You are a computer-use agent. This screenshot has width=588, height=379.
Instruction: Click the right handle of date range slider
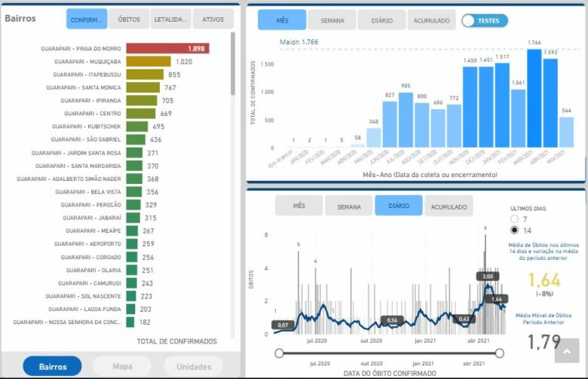click(x=498, y=353)
